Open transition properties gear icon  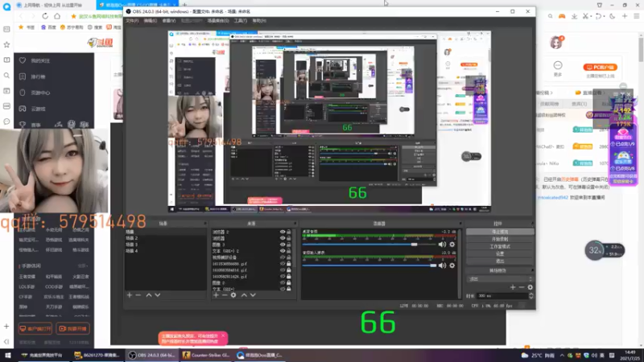(530, 287)
